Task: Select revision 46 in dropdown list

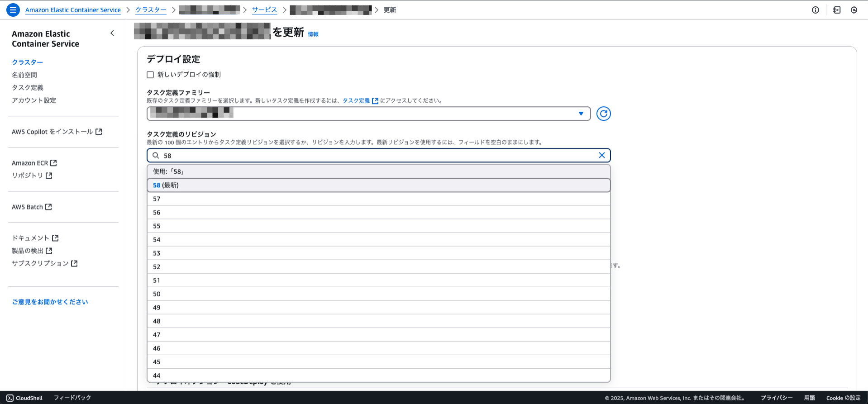Action: [x=379, y=348]
